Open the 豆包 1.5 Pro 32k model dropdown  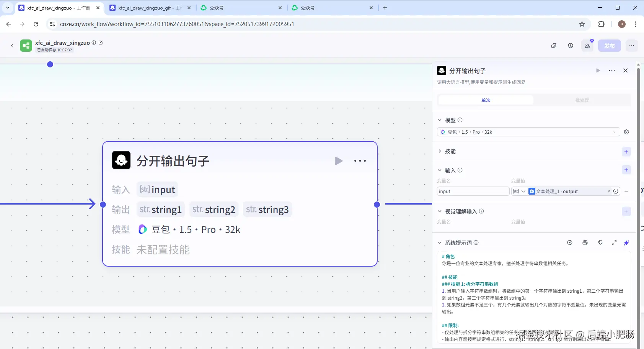(528, 132)
